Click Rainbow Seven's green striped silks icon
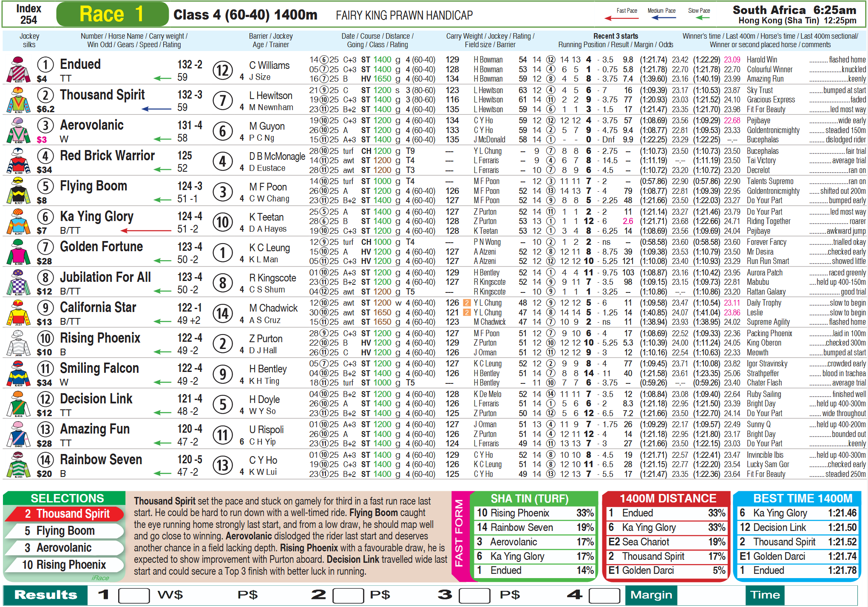Image resolution: width=868 pixels, height=607 pixels. coord(18,465)
